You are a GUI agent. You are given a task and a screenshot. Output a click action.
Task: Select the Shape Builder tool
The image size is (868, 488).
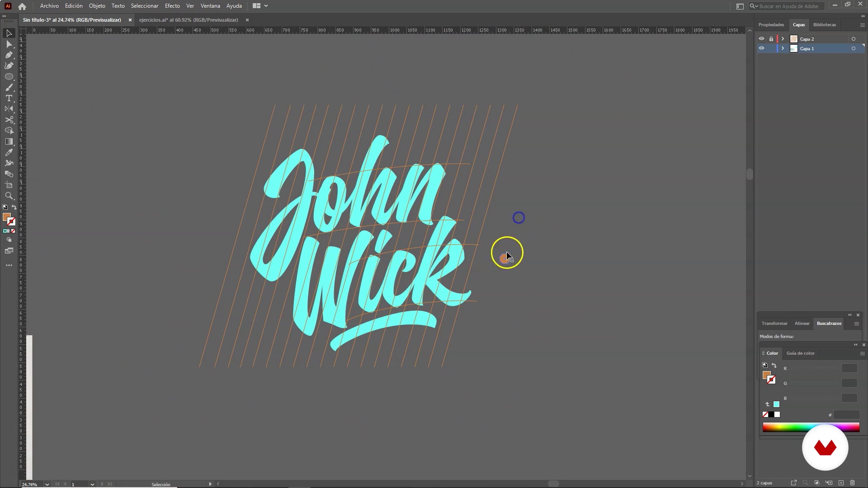[9, 131]
